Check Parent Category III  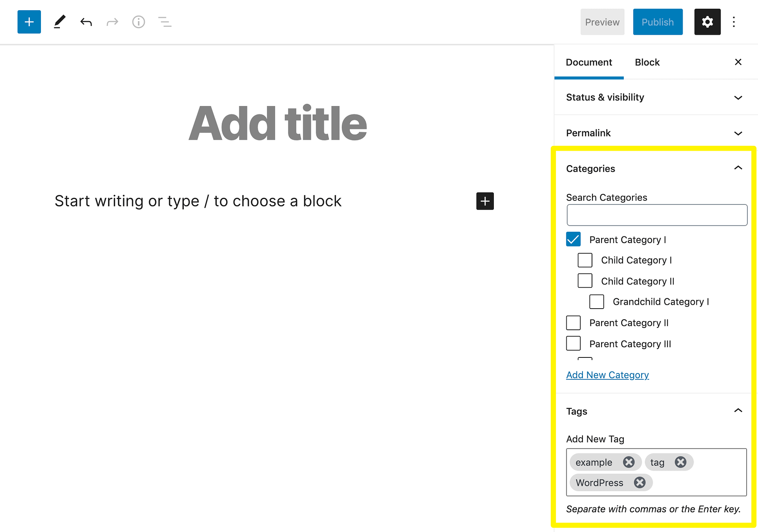(x=573, y=343)
